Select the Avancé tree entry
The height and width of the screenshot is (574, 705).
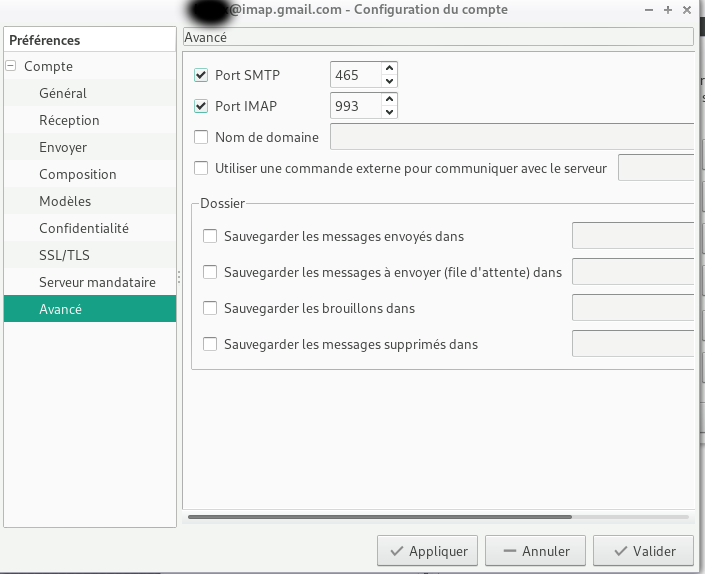coord(90,309)
